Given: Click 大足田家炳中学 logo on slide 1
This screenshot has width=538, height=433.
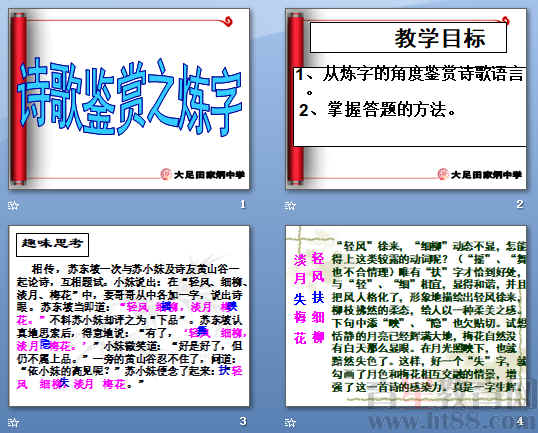Looking at the screenshot, I should (202, 175).
